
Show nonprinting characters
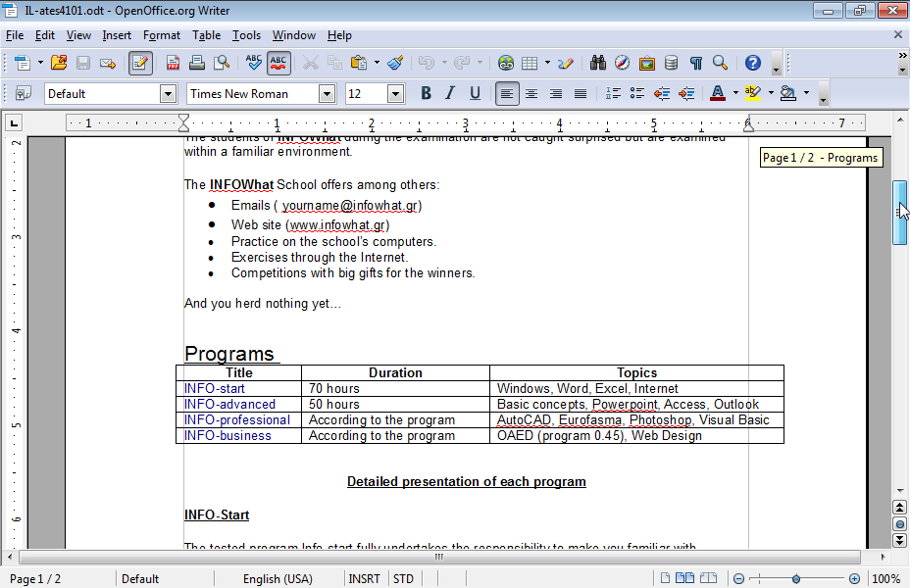point(696,63)
